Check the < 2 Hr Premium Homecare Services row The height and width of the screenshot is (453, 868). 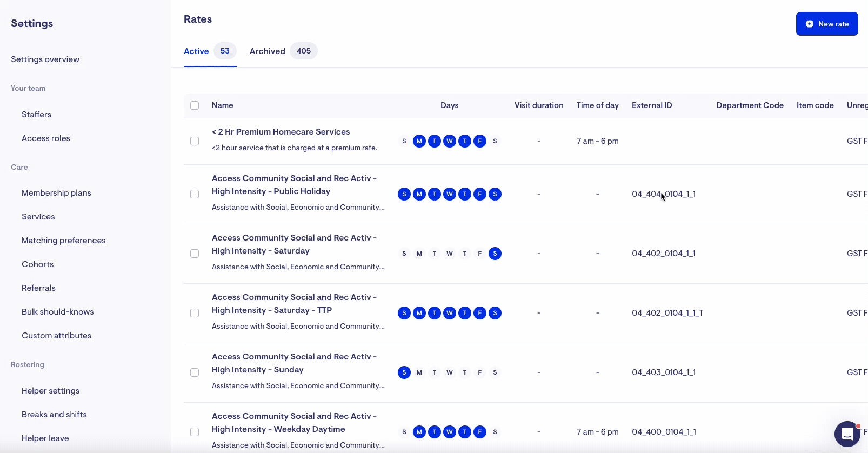click(x=195, y=141)
